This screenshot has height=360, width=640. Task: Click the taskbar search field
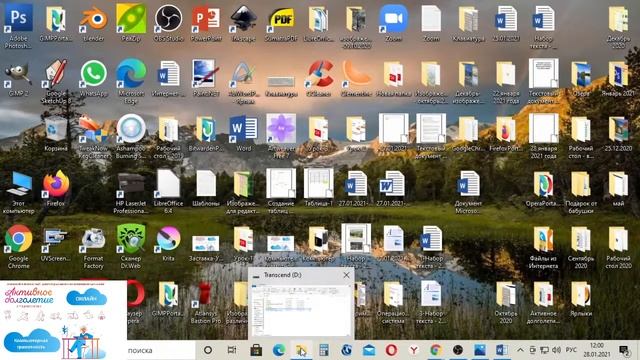[x=161, y=350]
